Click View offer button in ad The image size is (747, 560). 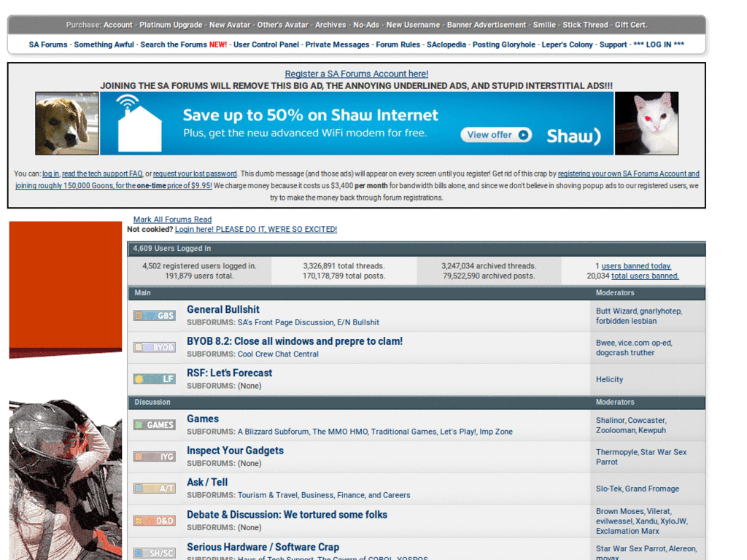[496, 135]
